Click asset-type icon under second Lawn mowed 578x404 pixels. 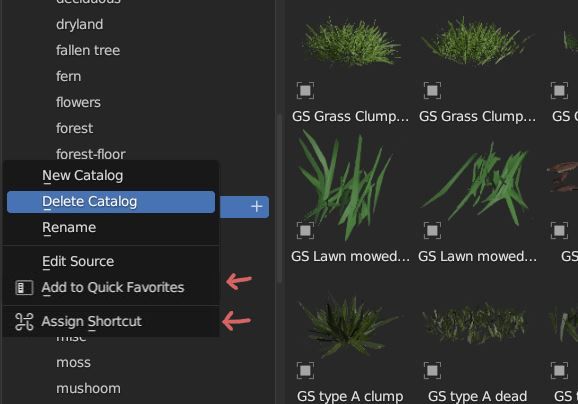click(432, 230)
